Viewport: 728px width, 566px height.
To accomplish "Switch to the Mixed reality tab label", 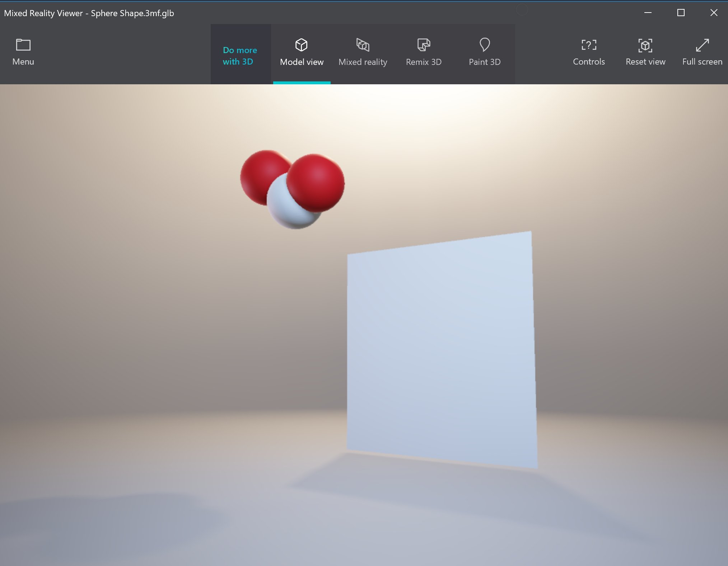I will [x=363, y=62].
